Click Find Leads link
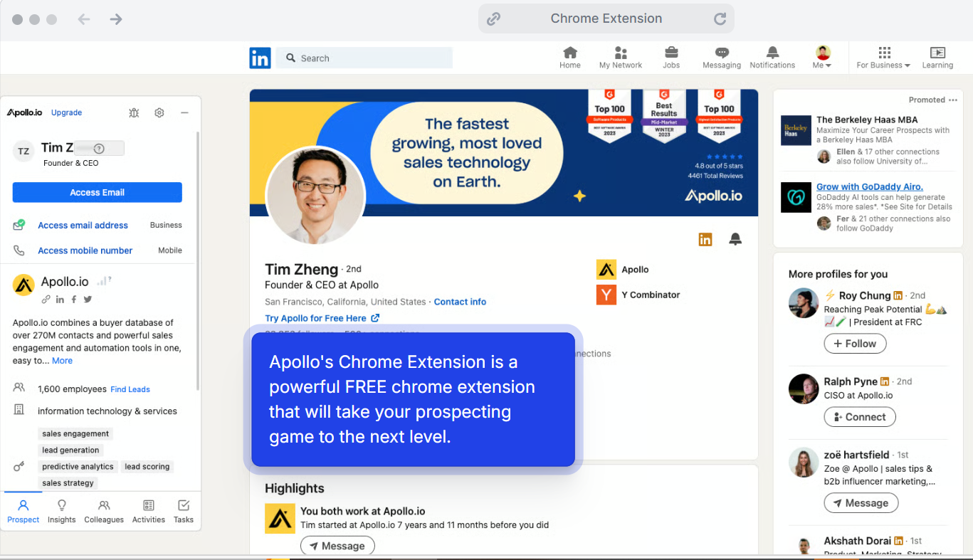This screenshot has width=973, height=560. (x=130, y=389)
